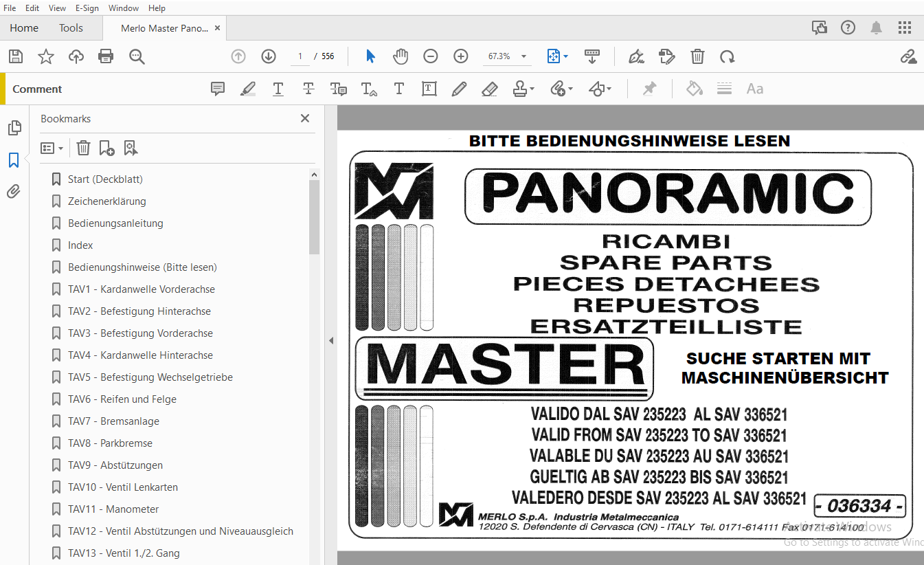The width and height of the screenshot is (924, 565).
Task: Close the Merlo Master Pano document tab
Action: click(x=218, y=28)
